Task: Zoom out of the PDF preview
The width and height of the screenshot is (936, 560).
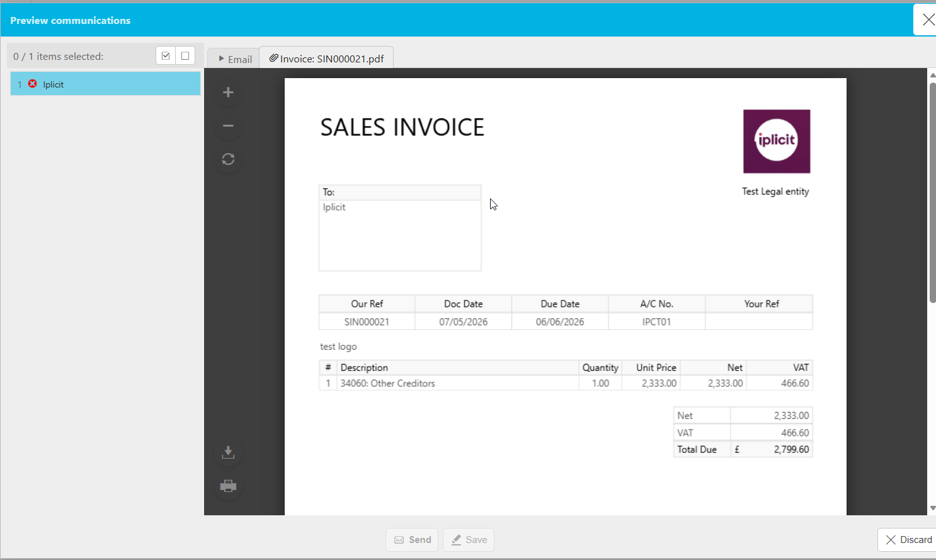Action: (x=228, y=126)
